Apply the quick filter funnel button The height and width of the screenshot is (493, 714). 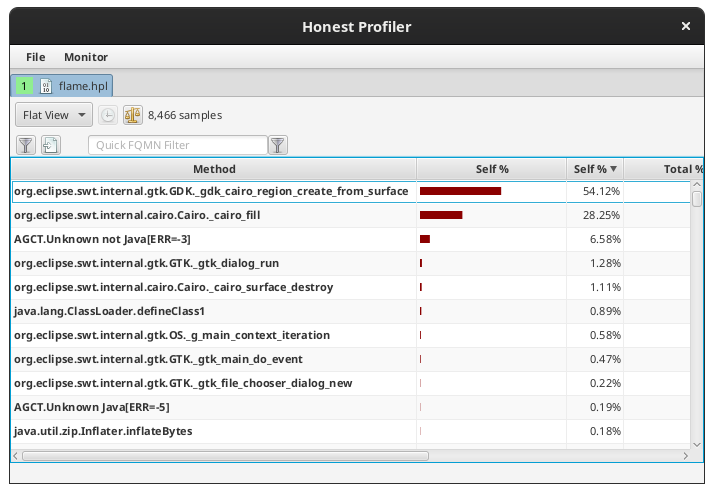pyautogui.click(x=278, y=145)
